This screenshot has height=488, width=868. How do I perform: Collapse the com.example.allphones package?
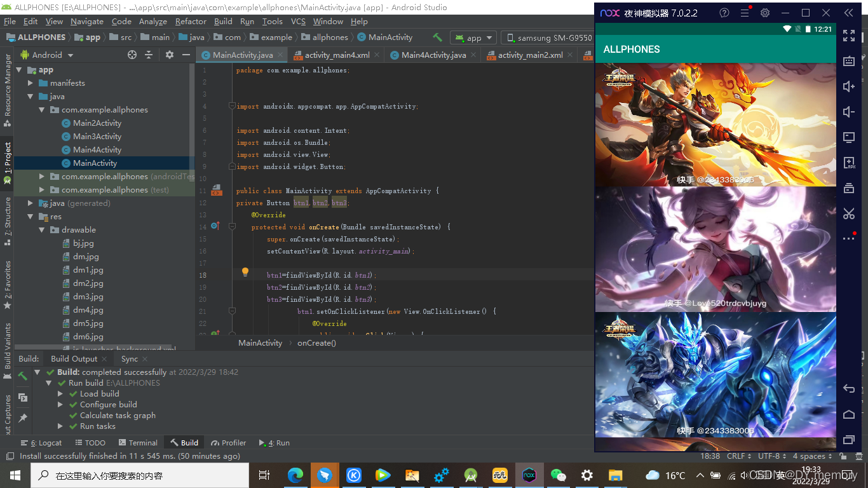[x=42, y=110]
